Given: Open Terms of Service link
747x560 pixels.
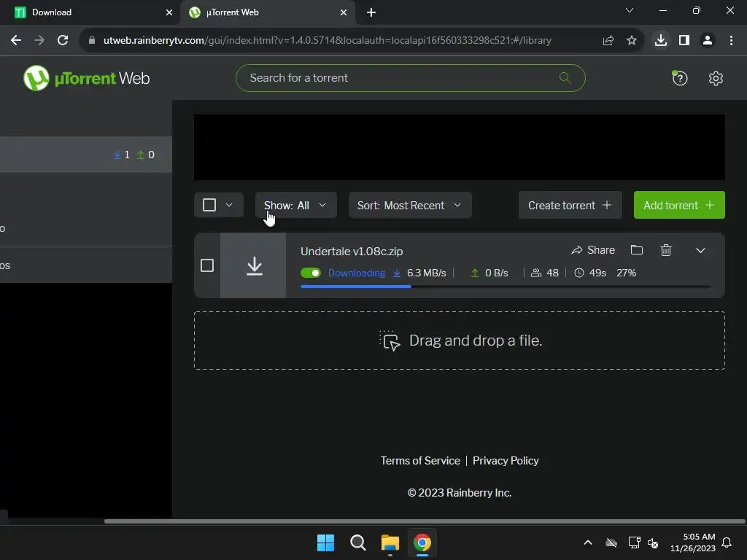Looking at the screenshot, I should point(420,461).
